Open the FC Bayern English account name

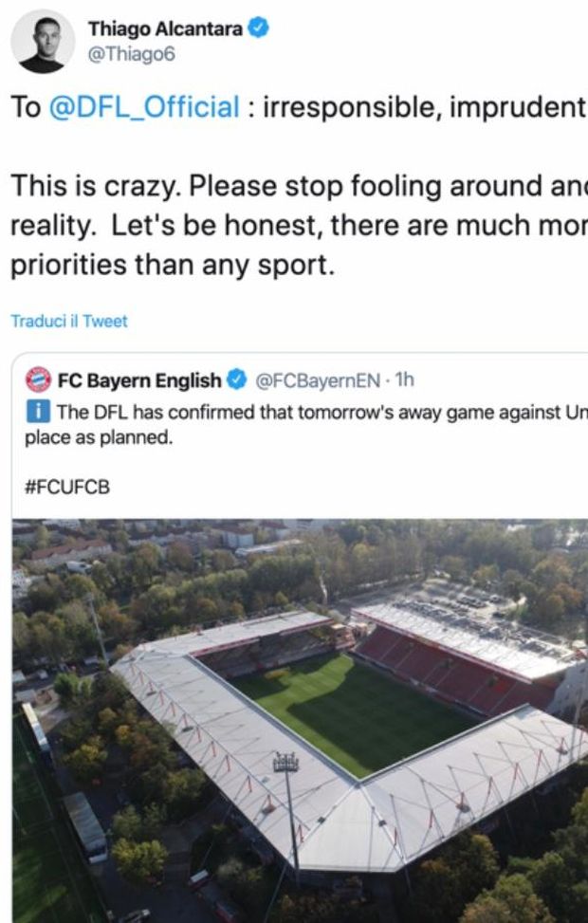click(x=138, y=380)
